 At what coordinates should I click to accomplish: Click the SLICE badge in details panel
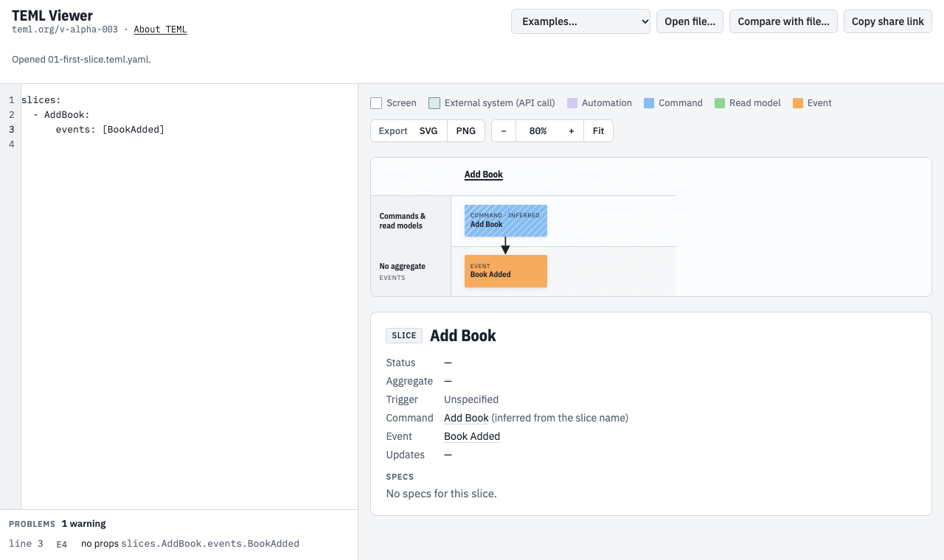[x=404, y=336]
